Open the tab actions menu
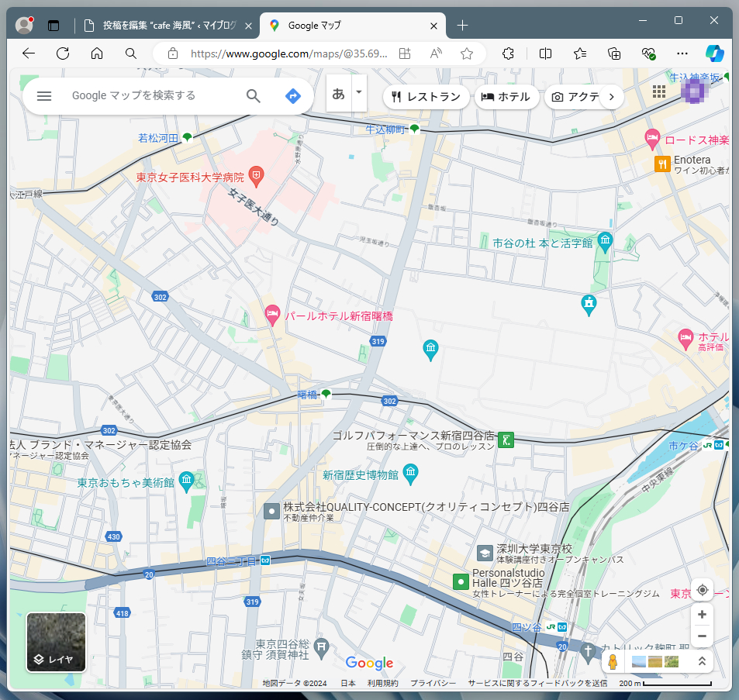The width and height of the screenshot is (739, 700). [x=54, y=26]
